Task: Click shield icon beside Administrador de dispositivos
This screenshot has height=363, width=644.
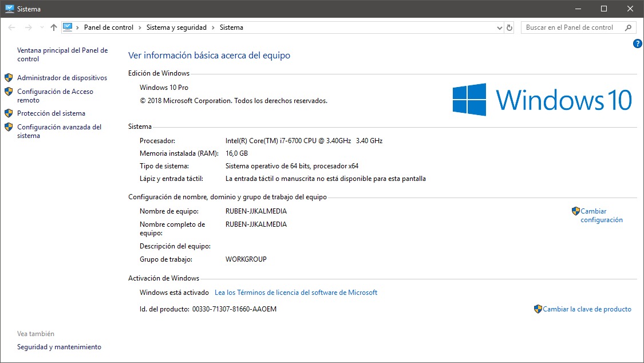Action: (9, 78)
